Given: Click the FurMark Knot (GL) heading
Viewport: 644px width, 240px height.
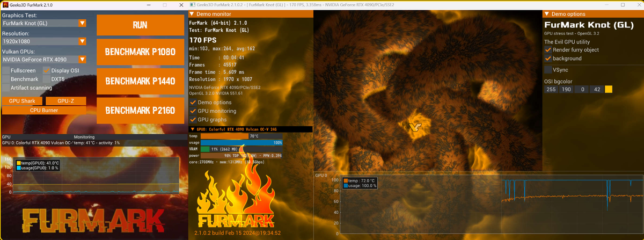Looking at the screenshot, I should [589, 25].
